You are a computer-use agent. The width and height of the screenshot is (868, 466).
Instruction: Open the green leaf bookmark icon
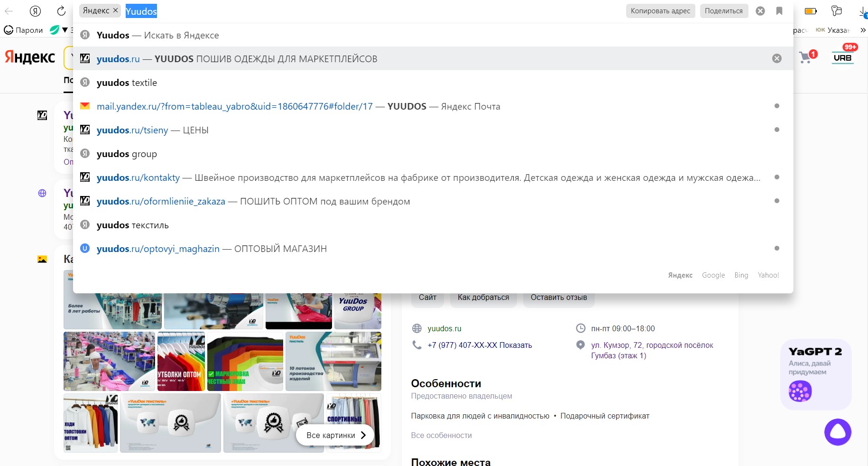(x=55, y=30)
